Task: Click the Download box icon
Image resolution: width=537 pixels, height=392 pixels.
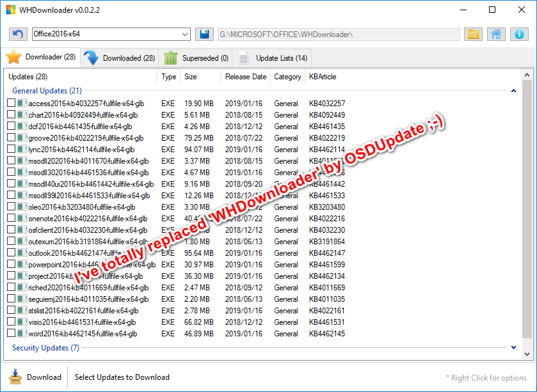Action: tap(15, 377)
